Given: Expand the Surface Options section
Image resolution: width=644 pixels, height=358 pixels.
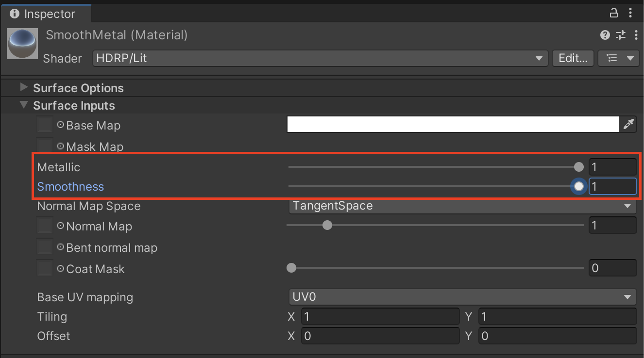Looking at the screenshot, I should point(23,88).
